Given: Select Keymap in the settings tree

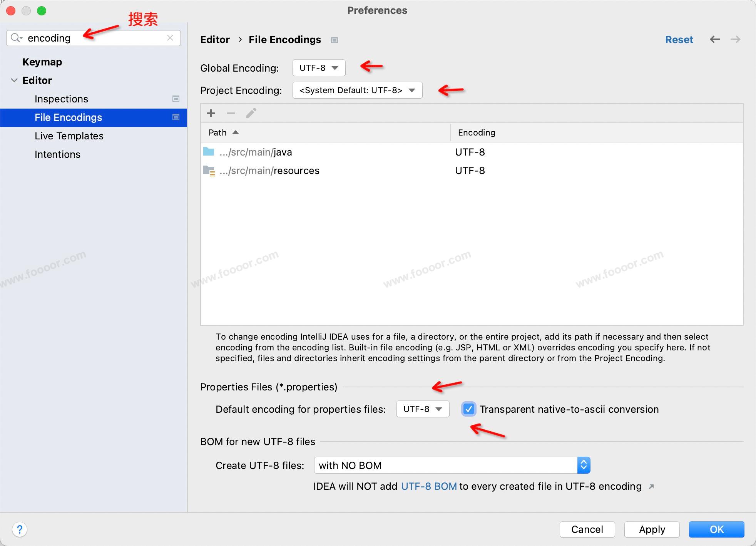Looking at the screenshot, I should [x=42, y=62].
